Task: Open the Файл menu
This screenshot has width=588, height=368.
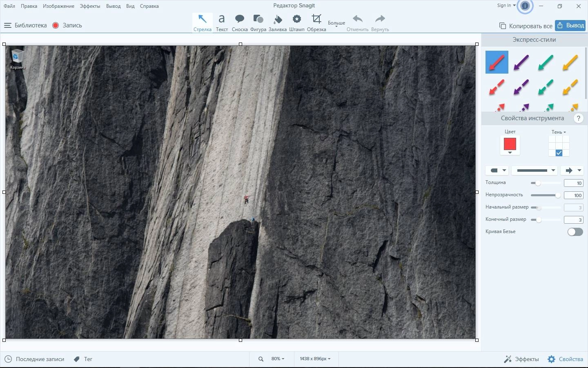Action: point(9,6)
